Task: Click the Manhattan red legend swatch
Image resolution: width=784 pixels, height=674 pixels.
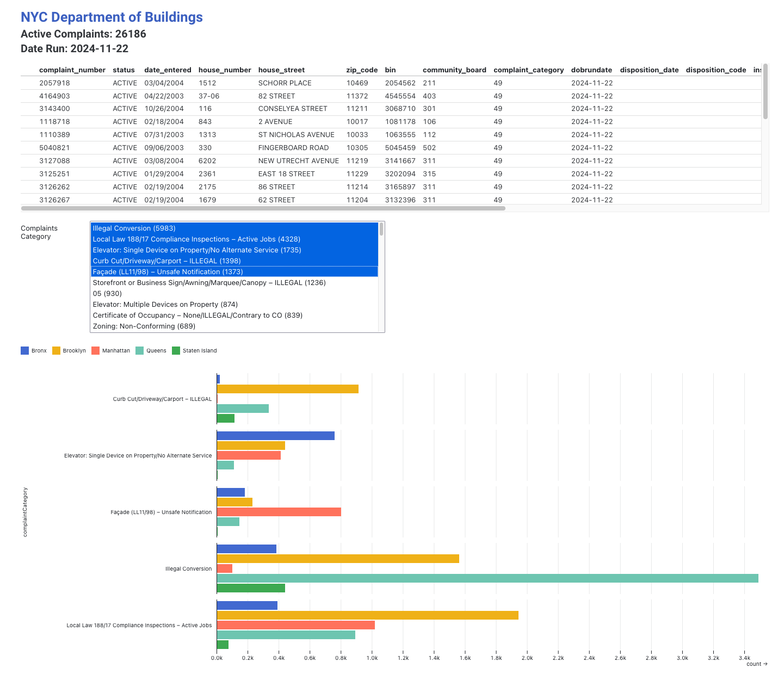Action: [96, 351]
